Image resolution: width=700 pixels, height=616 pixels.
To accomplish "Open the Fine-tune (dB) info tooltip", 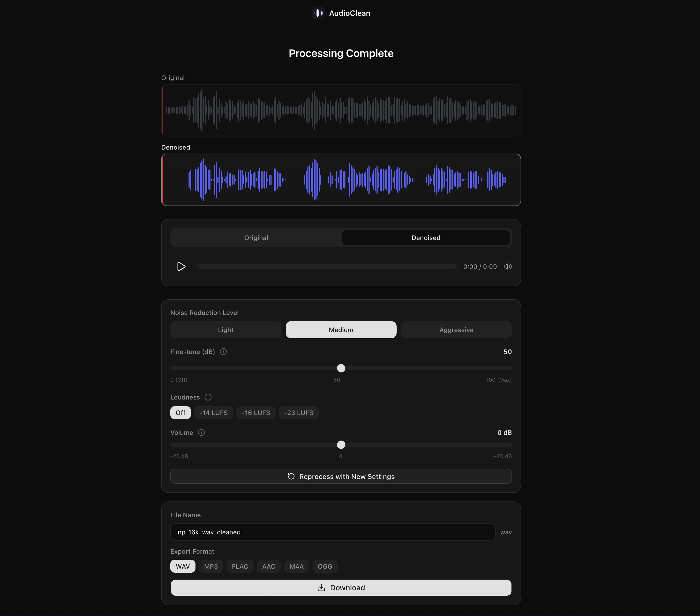I will click(223, 351).
